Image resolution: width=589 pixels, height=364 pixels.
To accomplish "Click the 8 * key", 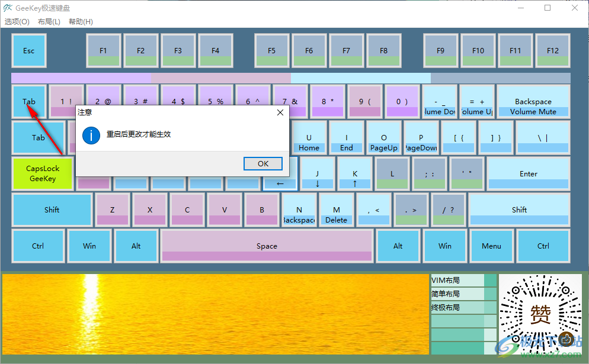I will (328, 101).
